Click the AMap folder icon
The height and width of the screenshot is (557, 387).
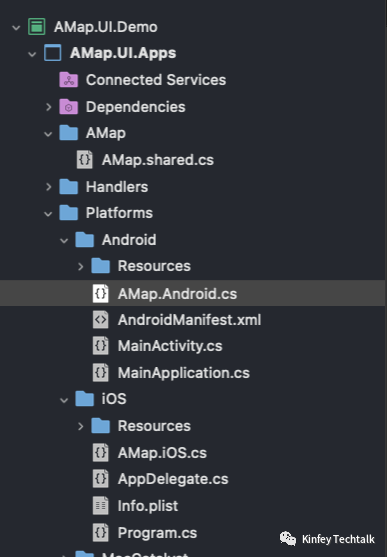point(69,133)
